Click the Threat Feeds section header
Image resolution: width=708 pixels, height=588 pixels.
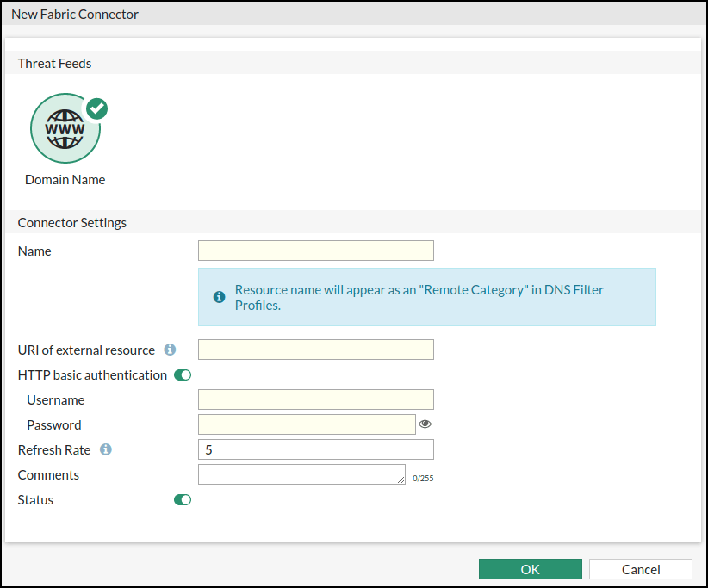55,63
